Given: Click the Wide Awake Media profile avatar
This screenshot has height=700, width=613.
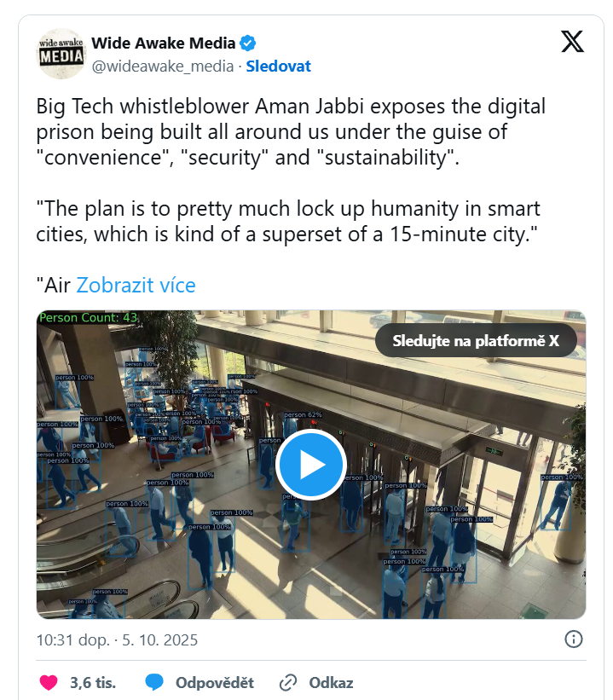Looking at the screenshot, I should coord(62,54).
